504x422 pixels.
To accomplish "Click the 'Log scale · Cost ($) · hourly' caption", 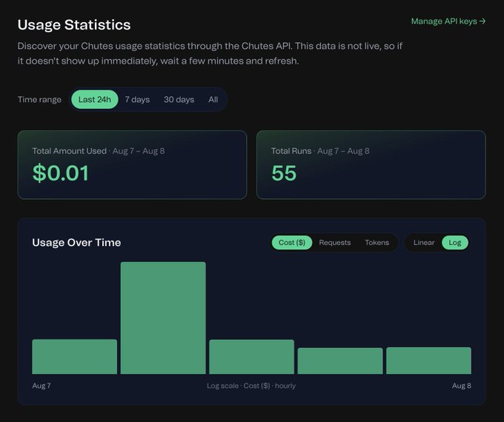I will point(251,386).
